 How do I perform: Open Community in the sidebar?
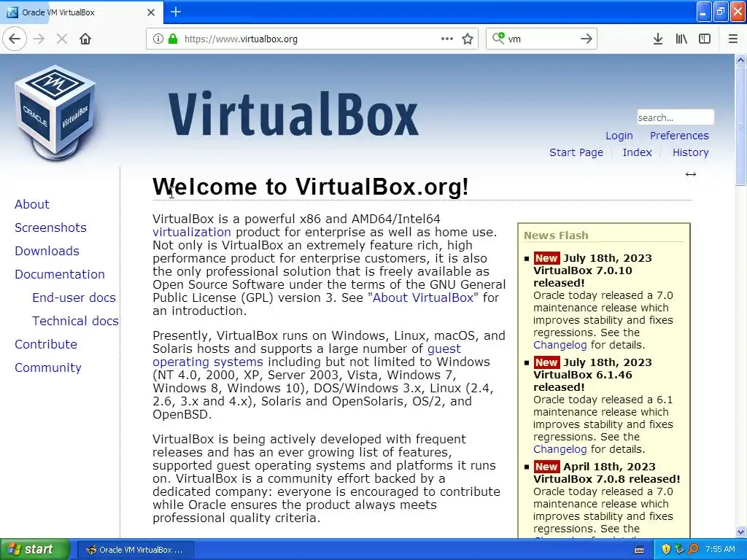(48, 367)
